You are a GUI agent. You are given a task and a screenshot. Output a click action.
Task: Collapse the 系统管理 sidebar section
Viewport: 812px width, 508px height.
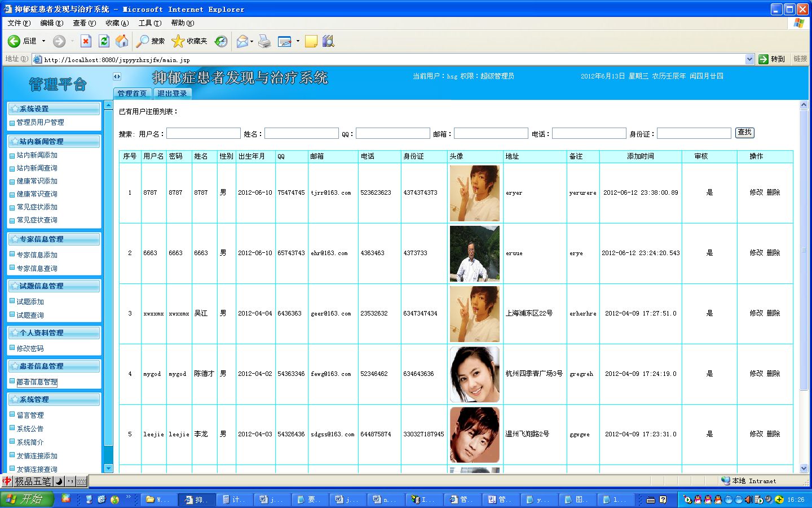tap(54, 399)
